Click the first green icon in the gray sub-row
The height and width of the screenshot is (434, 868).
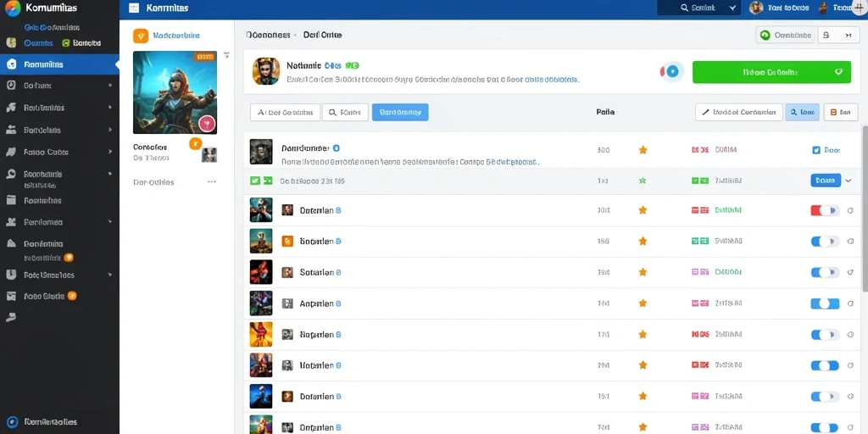tap(255, 181)
